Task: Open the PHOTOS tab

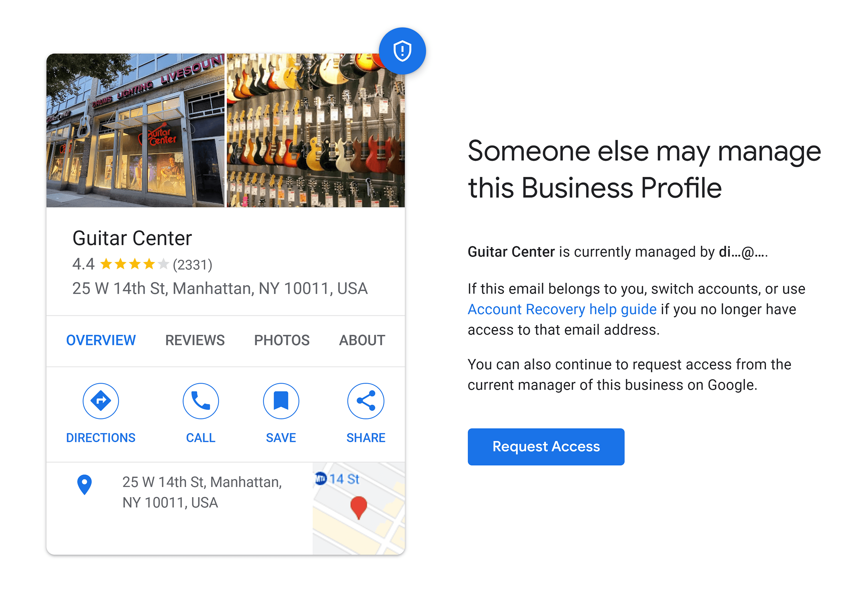Action: click(282, 340)
